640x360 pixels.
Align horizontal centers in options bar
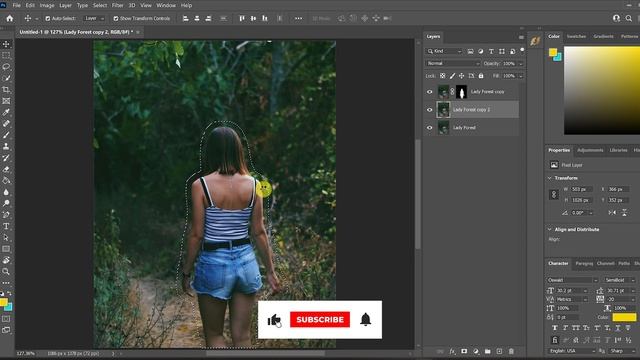point(197,18)
